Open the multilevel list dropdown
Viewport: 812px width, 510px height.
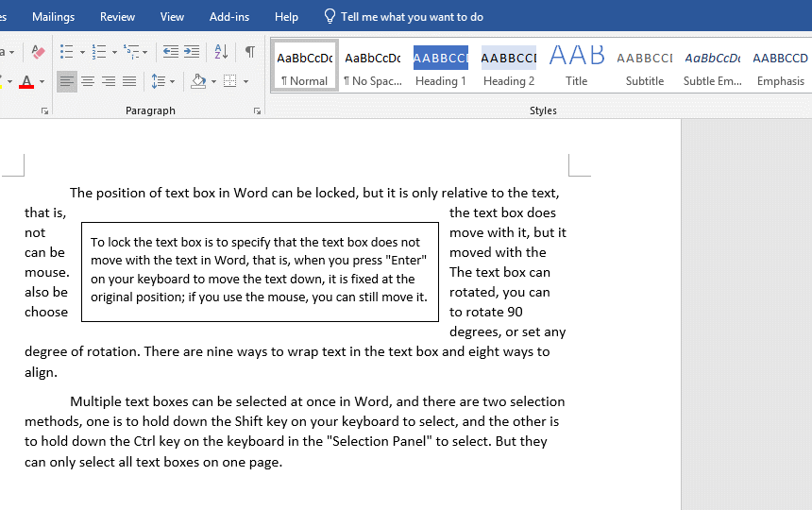pyautogui.click(x=146, y=52)
